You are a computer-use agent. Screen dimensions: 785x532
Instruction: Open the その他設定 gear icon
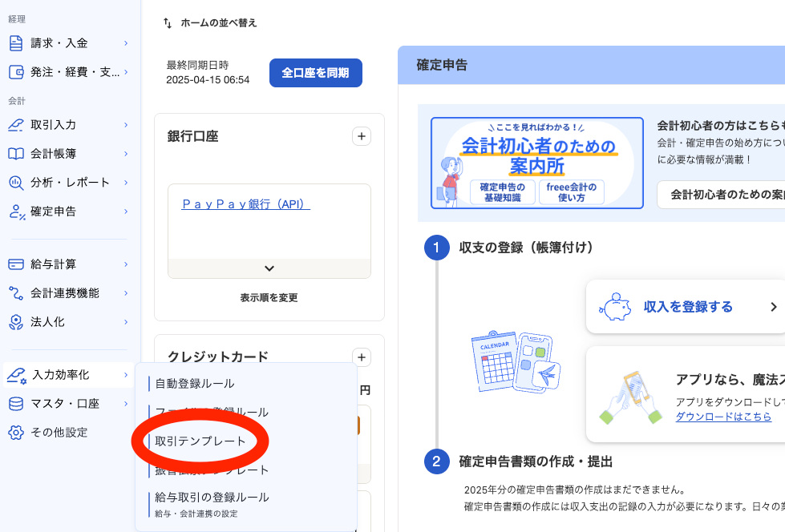pyautogui.click(x=18, y=432)
